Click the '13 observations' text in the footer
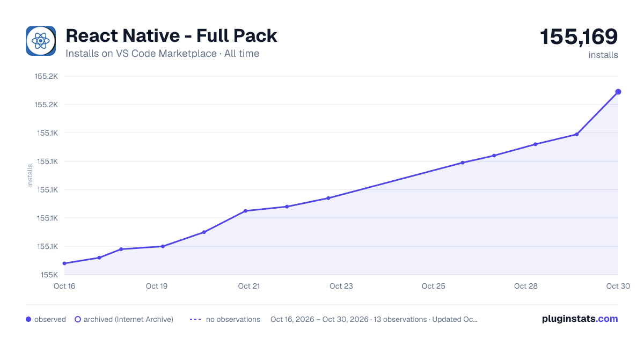This screenshot has width=644, height=338. [x=400, y=319]
